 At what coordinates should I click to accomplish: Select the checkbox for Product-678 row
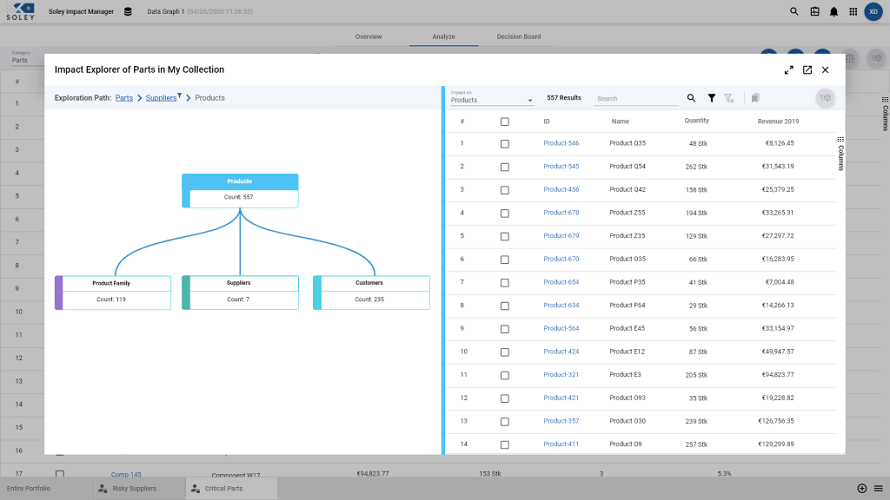tap(505, 213)
